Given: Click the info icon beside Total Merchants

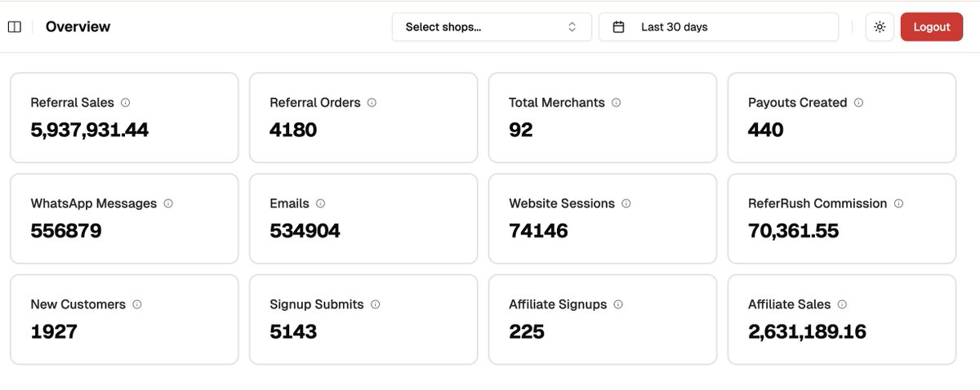Looking at the screenshot, I should click(x=617, y=103).
